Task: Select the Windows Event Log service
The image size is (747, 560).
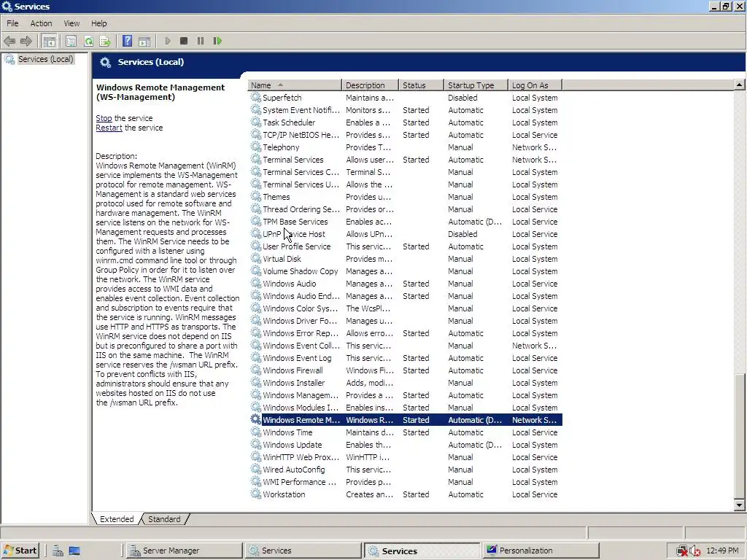Action: [405, 358]
